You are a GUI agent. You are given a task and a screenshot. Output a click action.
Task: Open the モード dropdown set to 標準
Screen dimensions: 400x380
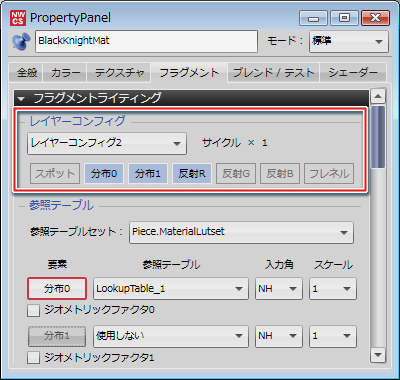[349, 41]
